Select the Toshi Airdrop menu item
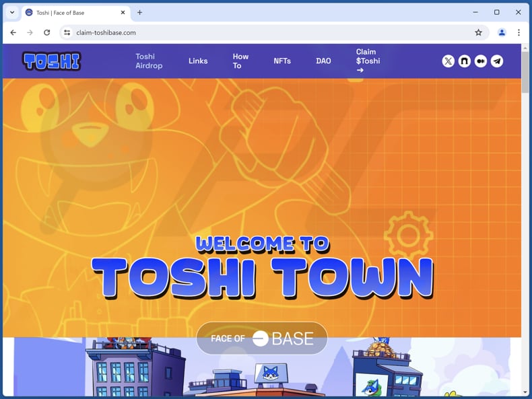Image resolution: width=532 pixels, height=399 pixels. [148, 61]
